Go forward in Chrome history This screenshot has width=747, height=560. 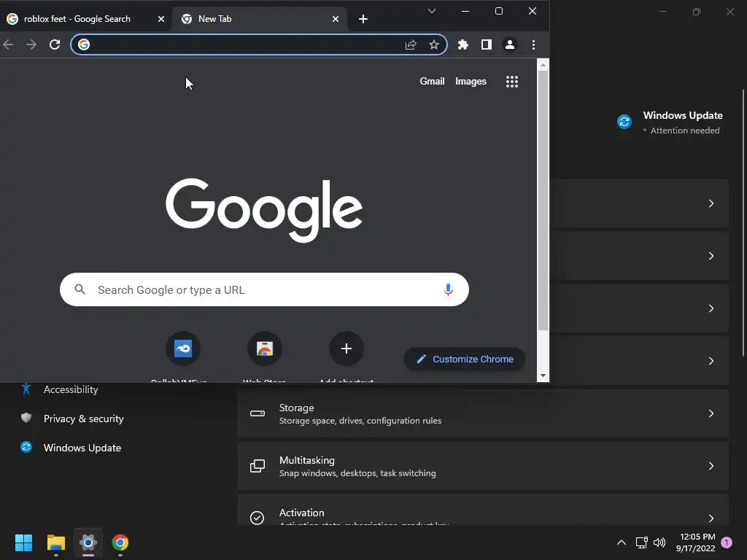31,44
